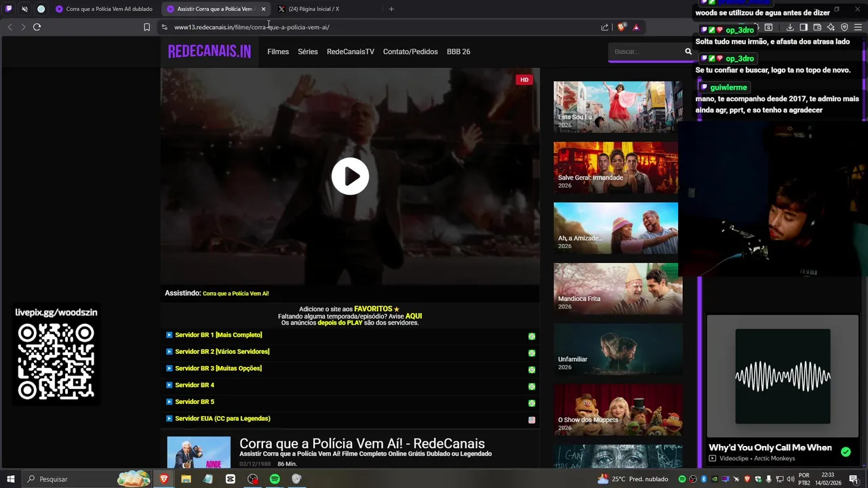Click the Windows Pesquisar search box

tap(87, 479)
